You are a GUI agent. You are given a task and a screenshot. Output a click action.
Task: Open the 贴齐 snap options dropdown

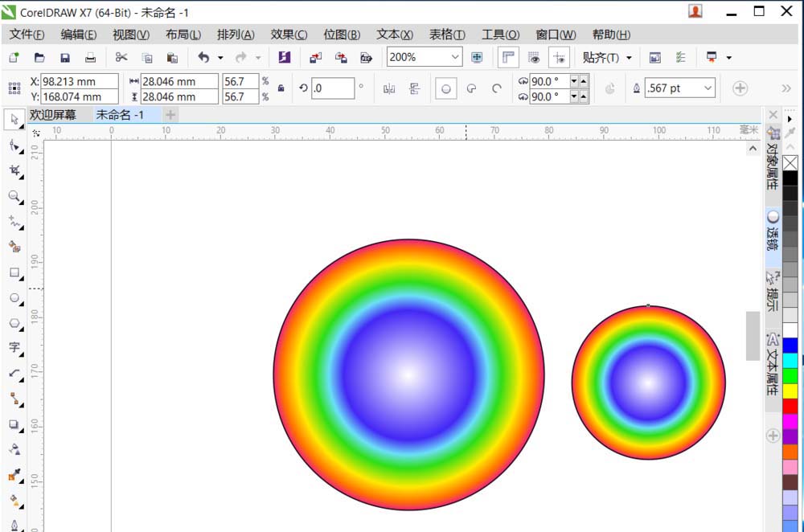[630, 57]
